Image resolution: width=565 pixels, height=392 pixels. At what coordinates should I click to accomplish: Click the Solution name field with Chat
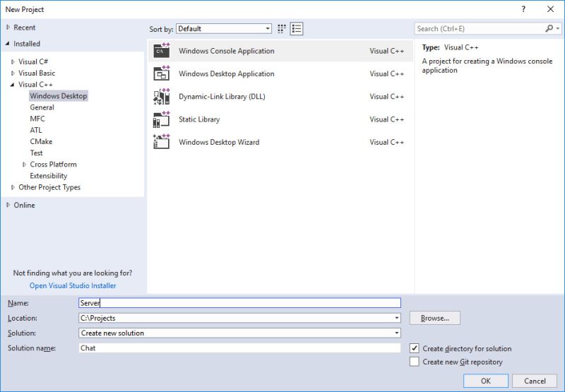239,348
